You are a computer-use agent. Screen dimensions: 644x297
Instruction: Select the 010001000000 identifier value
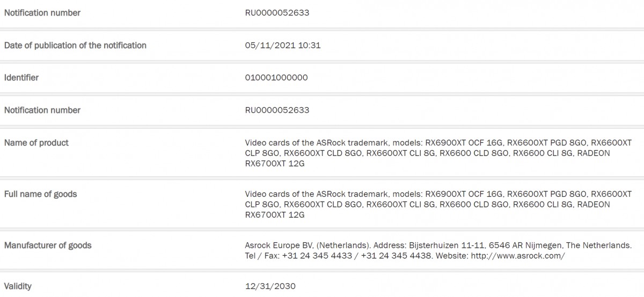coord(276,78)
